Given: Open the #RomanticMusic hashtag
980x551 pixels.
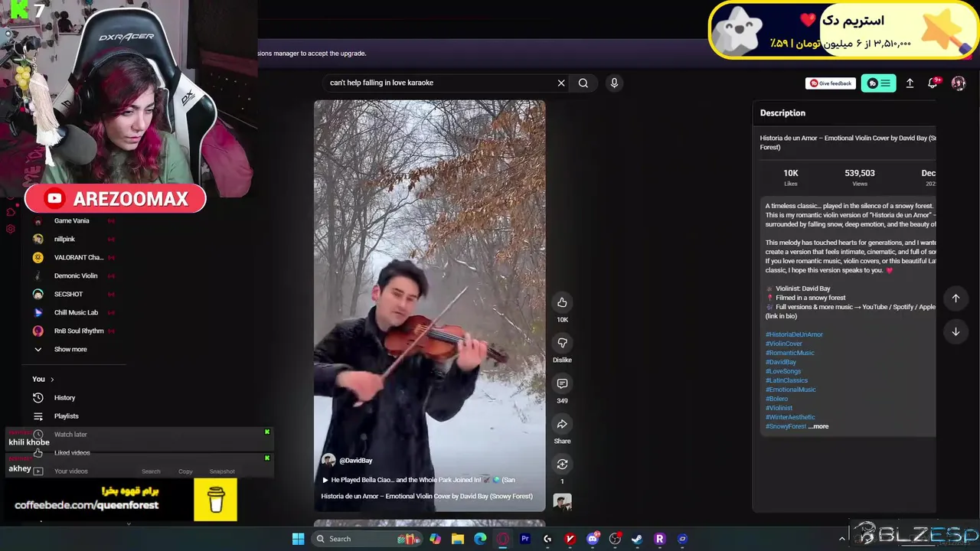Looking at the screenshot, I should (790, 353).
